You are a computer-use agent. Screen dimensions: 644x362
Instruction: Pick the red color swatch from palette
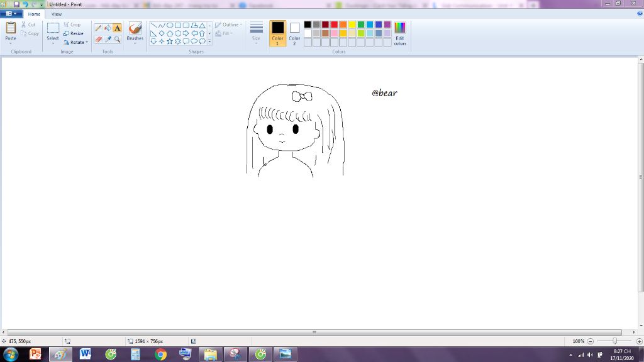point(335,25)
